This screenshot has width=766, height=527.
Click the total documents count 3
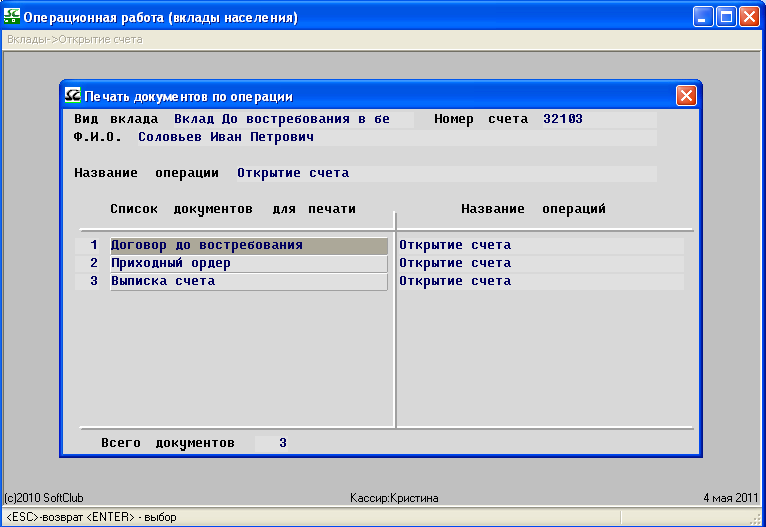(272, 443)
